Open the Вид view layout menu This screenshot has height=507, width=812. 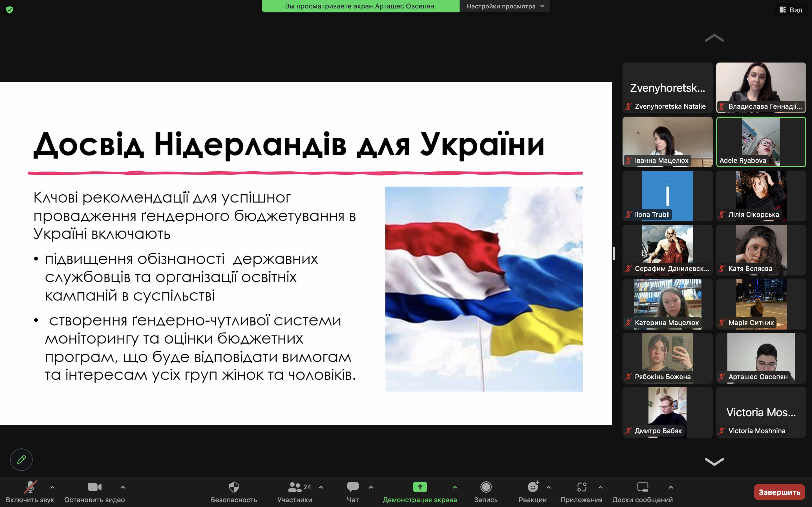[x=791, y=10]
